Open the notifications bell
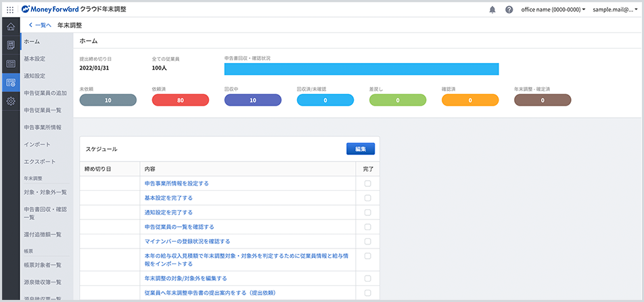 tap(492, 9)
